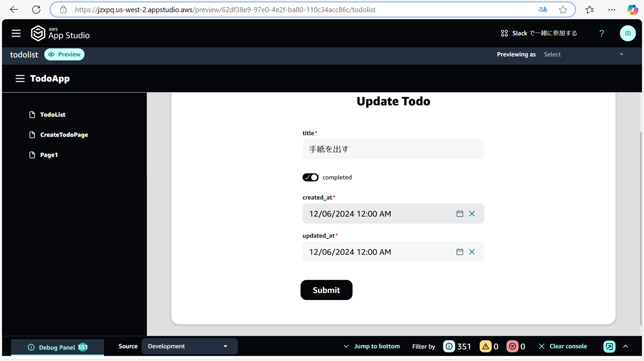Open the created_at calendar picker icon
This screenshot has height=361, width=644.
pos(460,214)
